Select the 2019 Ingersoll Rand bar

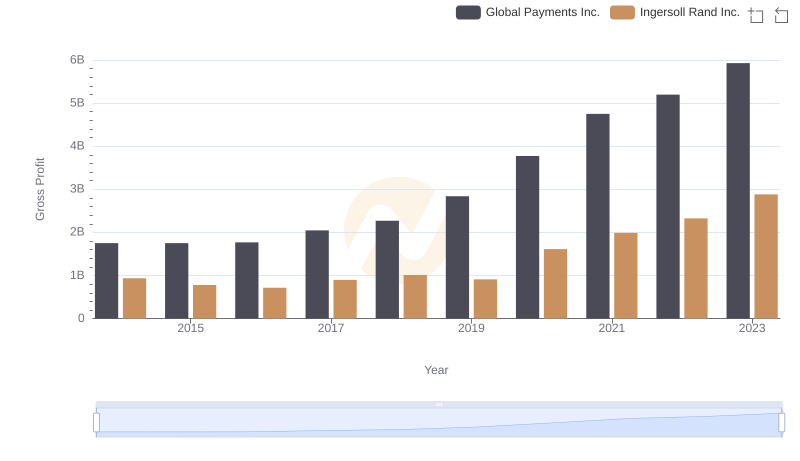485,299
